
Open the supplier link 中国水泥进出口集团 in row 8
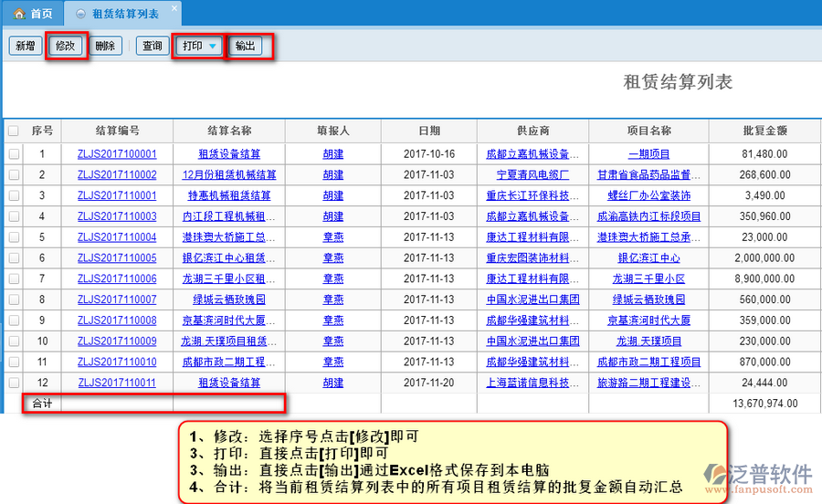pyautogui.click(x=532, y=299)
